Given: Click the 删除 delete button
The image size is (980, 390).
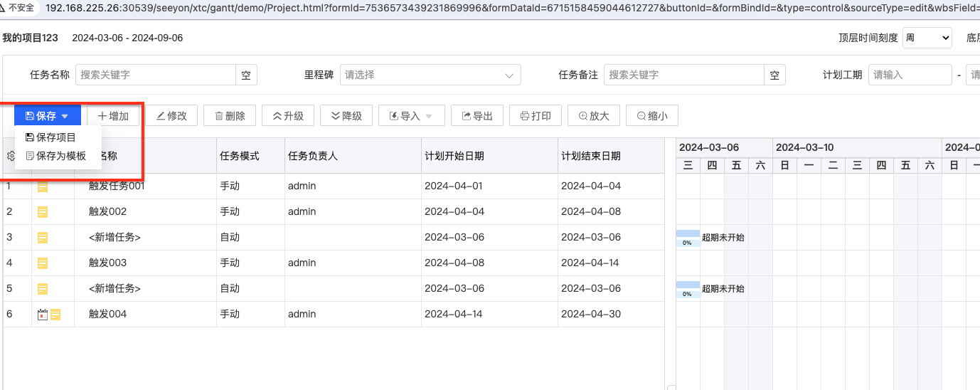Looking at the screenshot, I should (230, 116).
